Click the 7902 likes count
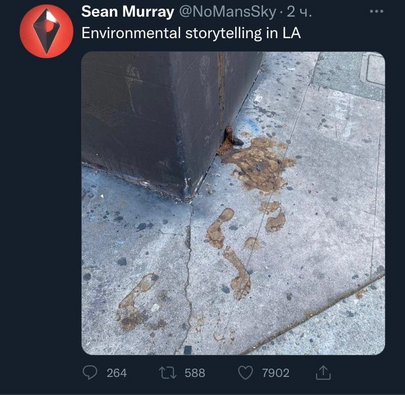This screenshot has height=395, width=405. pos(275,373)
